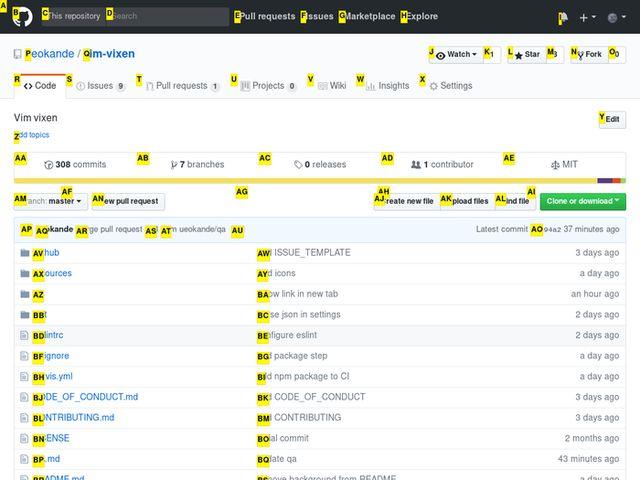This screenshot has width=640, height=480.
Task: Open the latest commit hash link
Action: [x=546, y=229]
